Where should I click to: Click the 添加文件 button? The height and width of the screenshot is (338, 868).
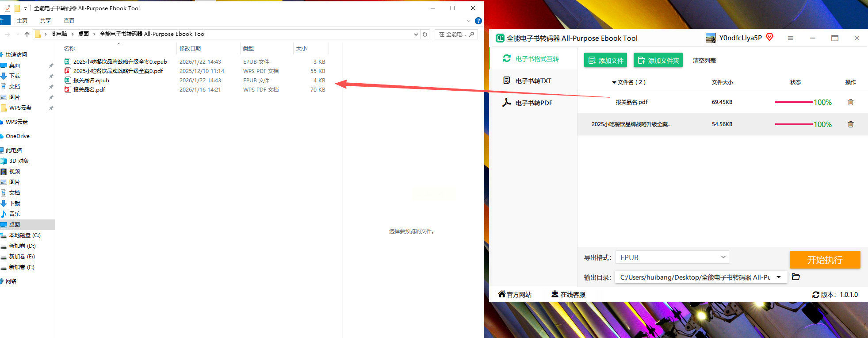(605, 60)
